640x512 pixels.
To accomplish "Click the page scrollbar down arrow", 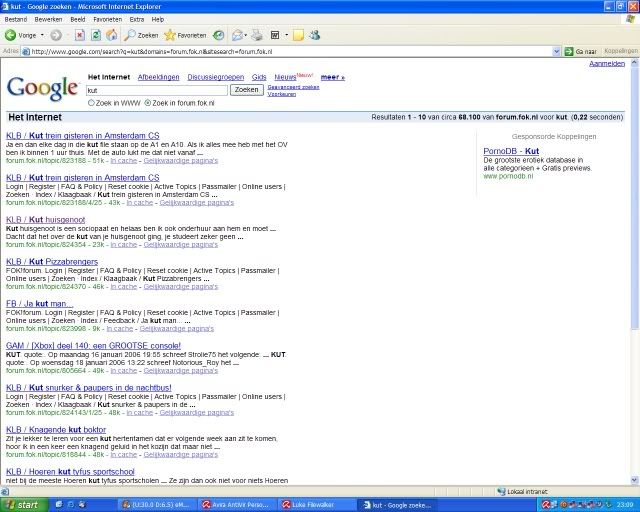I will (x=635, y=480).
